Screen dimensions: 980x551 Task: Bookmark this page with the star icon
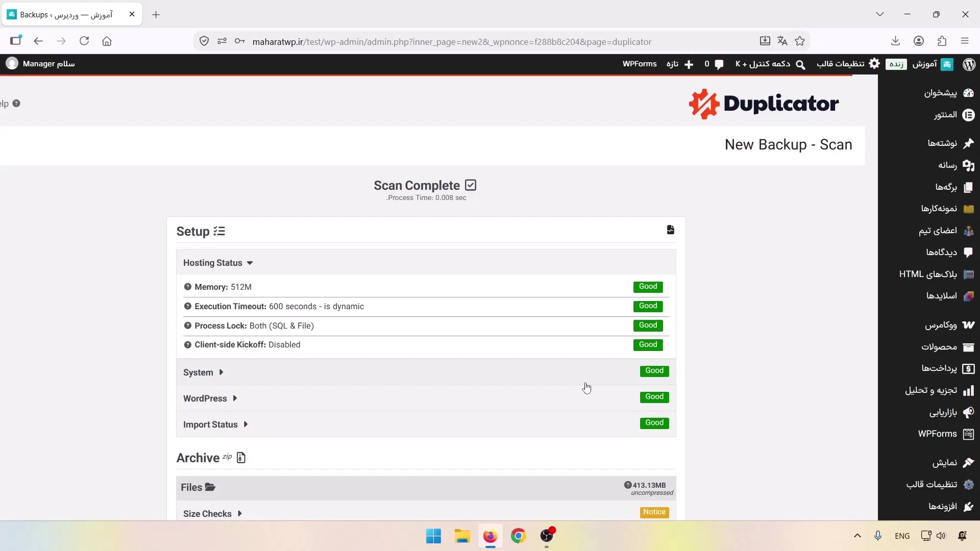(x=800, y=41)
